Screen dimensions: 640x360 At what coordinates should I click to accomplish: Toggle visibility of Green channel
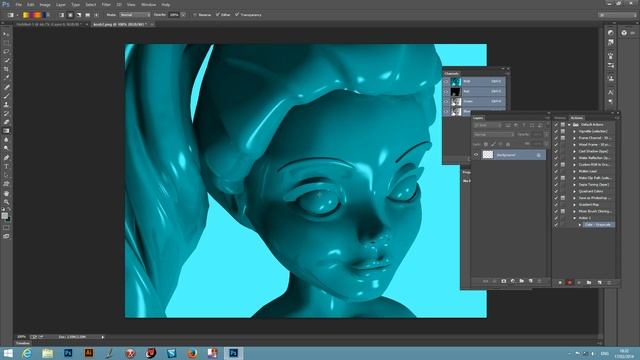(446, 101)
